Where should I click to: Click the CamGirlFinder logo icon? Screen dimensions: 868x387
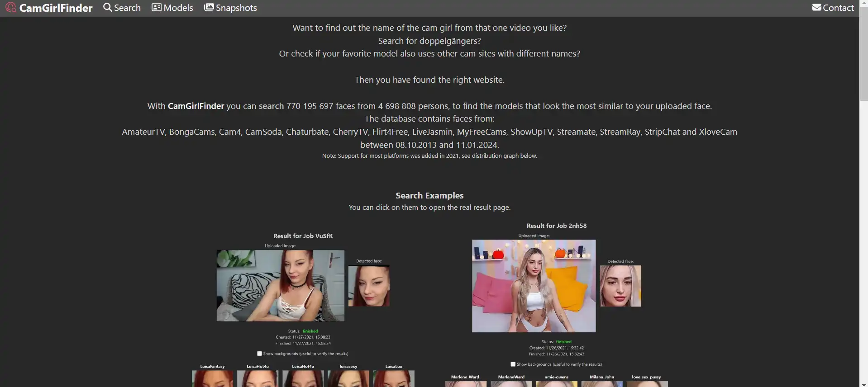[x=11, y=8]
